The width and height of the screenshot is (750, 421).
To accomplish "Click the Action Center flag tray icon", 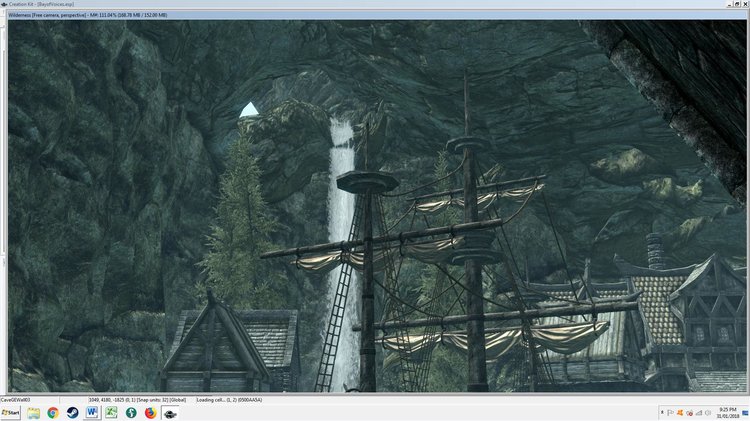I will [671, 413].
